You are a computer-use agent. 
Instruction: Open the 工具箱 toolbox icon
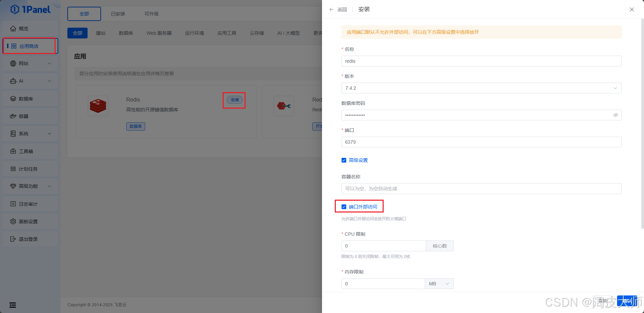(x=13, y=151)
